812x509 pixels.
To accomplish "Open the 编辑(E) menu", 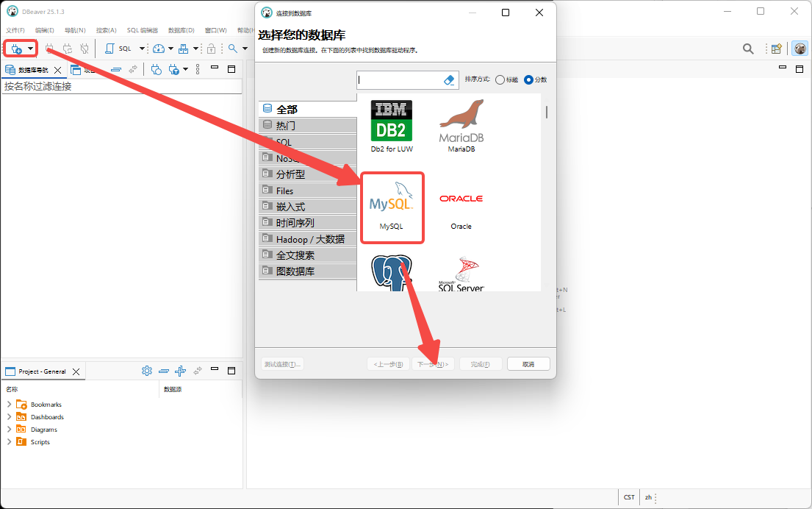I will 45,30.
